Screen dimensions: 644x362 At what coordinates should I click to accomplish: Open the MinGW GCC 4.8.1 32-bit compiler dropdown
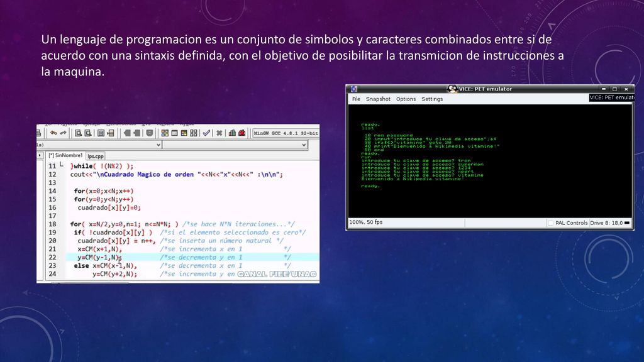tap(286, 133)
